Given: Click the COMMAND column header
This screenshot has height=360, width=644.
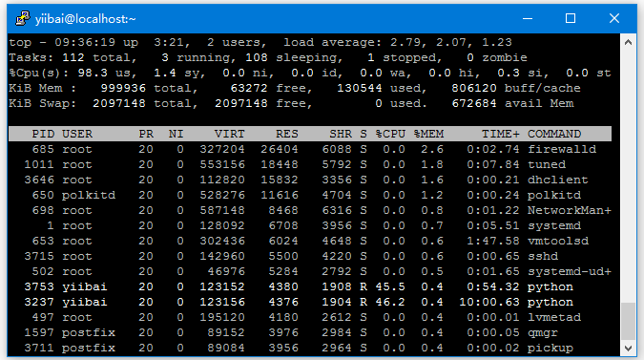Looking at the screenshot, I should click(554, 134).
